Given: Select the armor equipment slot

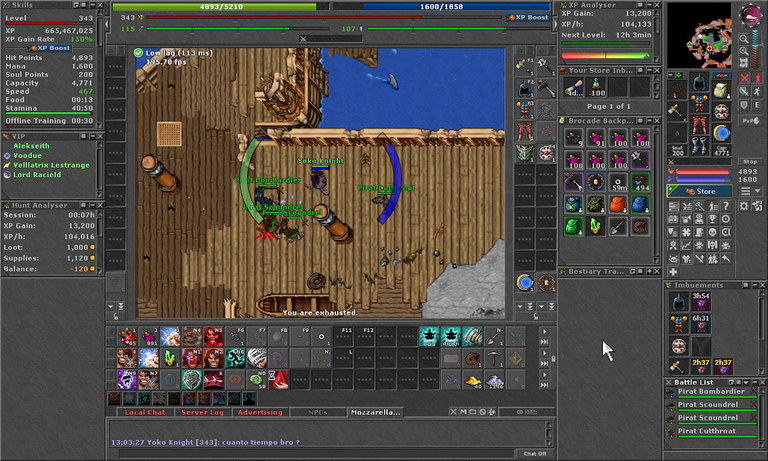Looking at the screenshot, I should (x=699, y=104).
